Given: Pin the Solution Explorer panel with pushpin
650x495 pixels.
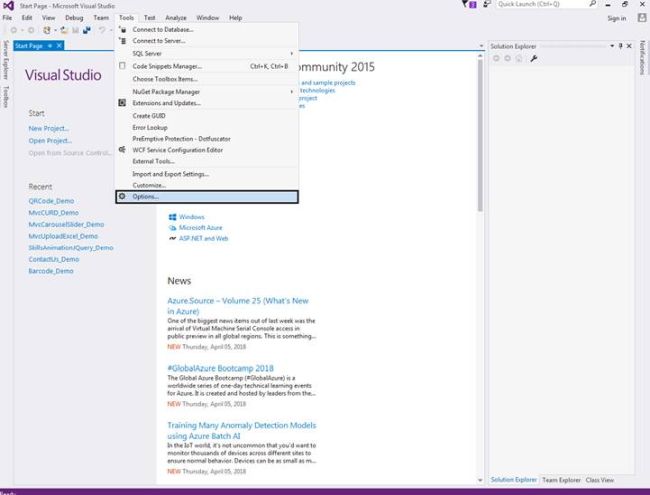Looking at the screenshot, I should [621, 46].
